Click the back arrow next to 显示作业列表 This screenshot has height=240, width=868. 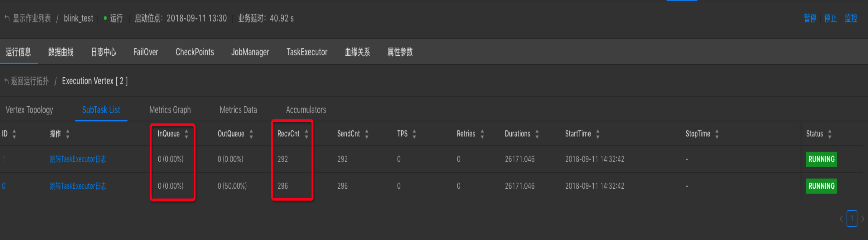coord(7,18)
